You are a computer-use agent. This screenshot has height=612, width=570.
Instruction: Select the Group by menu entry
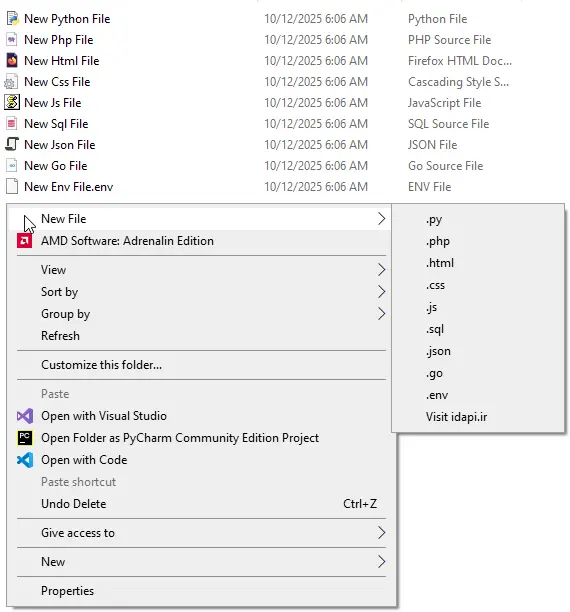pyautogui.click(x=199, y=314)
